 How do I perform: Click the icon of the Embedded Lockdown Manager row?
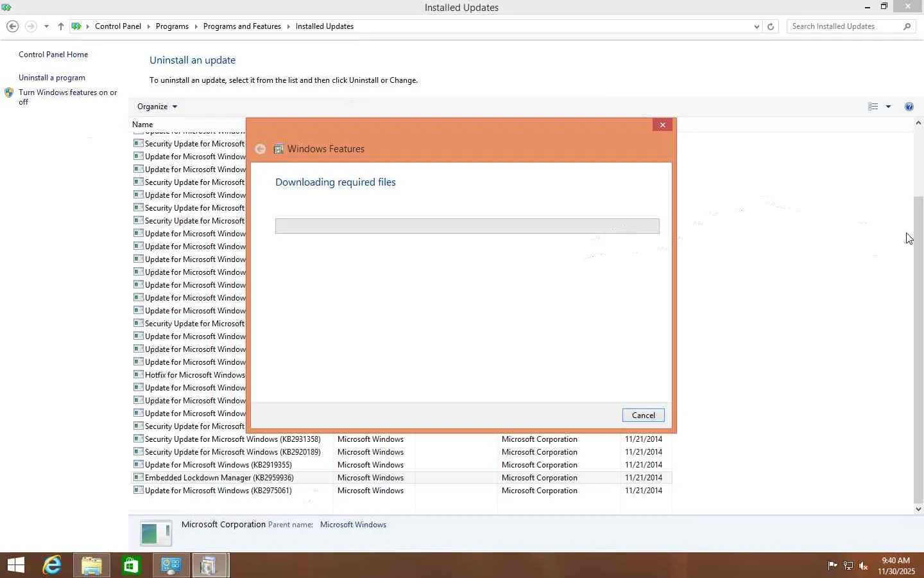tap(138, 477)
